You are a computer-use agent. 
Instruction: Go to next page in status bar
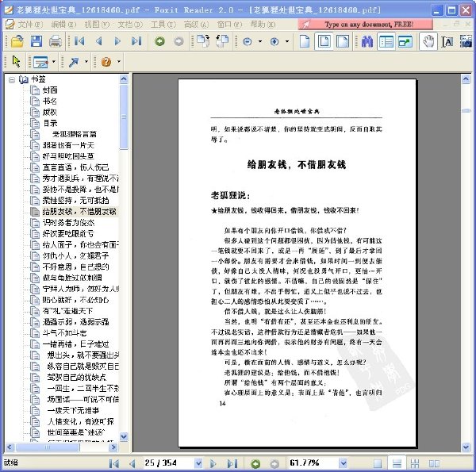pyautogui.click(x=213, y=463)
